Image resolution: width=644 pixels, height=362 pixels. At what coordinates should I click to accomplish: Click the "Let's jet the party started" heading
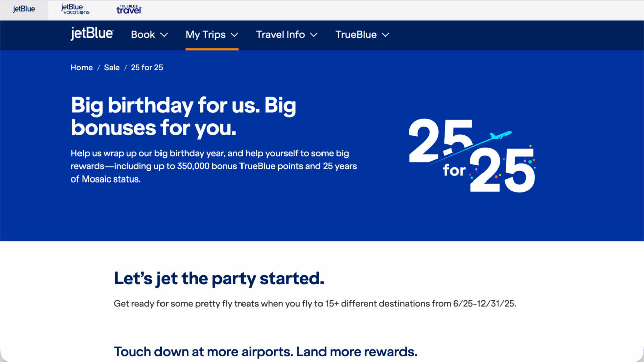point(219,278)
